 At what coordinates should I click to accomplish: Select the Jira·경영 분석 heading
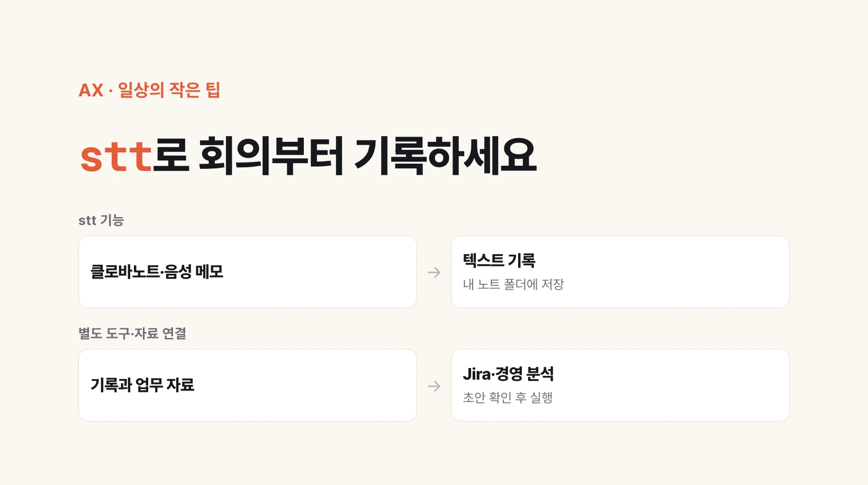pos(508,374)
